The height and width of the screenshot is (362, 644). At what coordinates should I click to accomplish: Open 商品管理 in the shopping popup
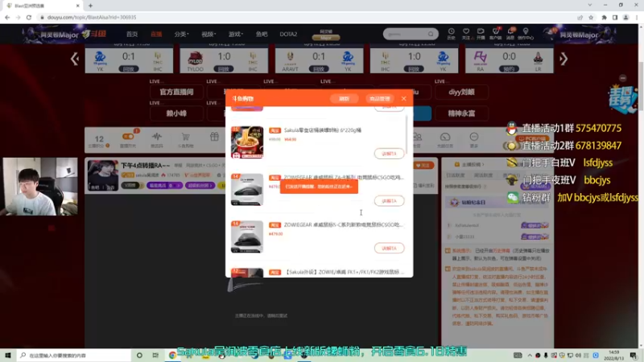pos(379,98)
